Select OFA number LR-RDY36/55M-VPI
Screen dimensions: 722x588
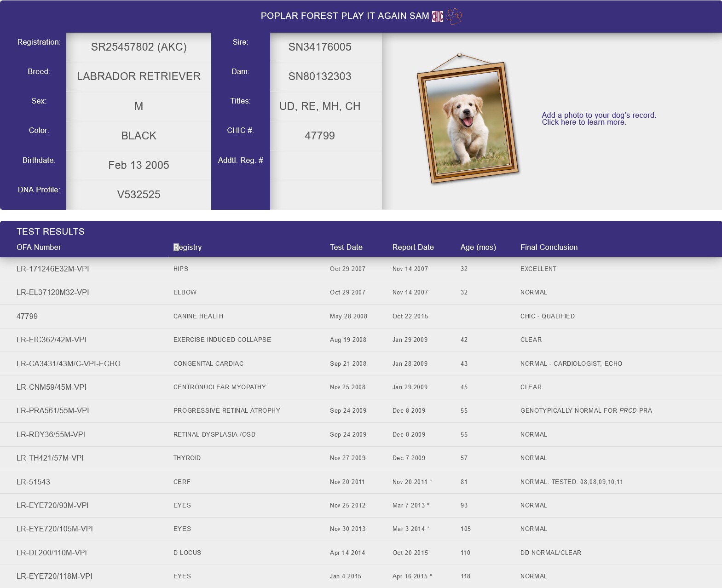(51, 434)
